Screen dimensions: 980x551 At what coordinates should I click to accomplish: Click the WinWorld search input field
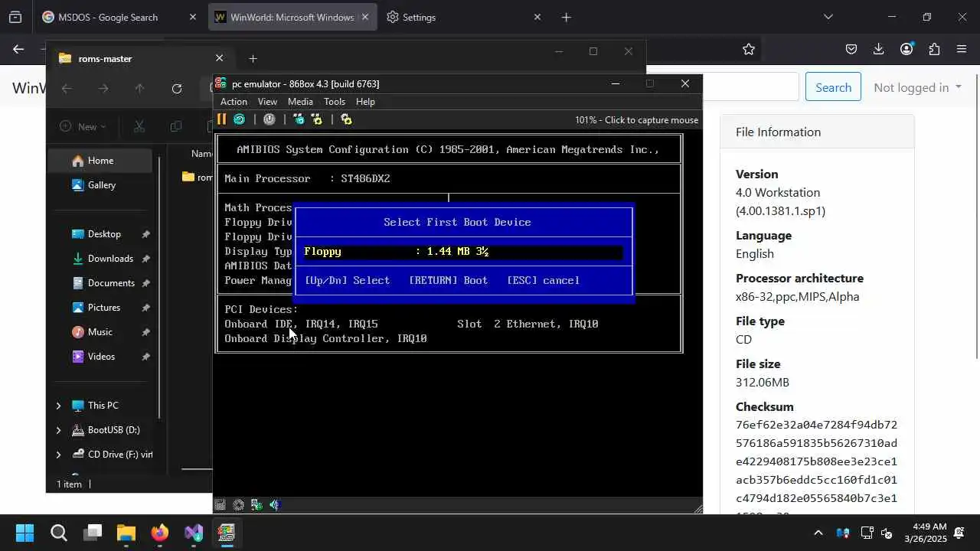(x=750, y=87)
